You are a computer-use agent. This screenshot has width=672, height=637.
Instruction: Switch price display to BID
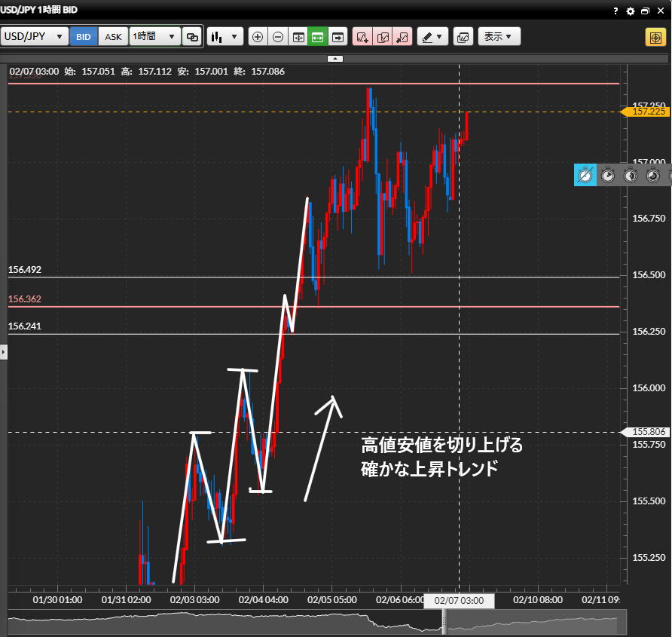tap(84, 37)
